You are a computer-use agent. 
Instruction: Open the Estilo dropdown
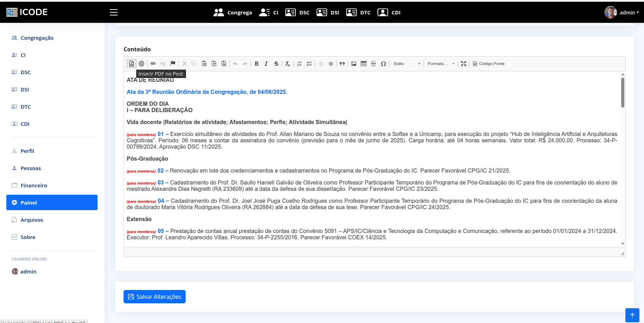[407, 64]
